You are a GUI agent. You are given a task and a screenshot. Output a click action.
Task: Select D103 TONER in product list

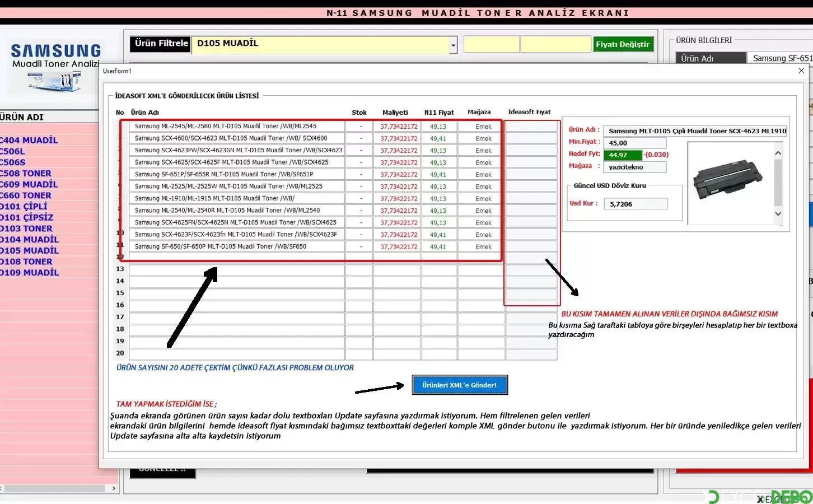pos(26,228)
